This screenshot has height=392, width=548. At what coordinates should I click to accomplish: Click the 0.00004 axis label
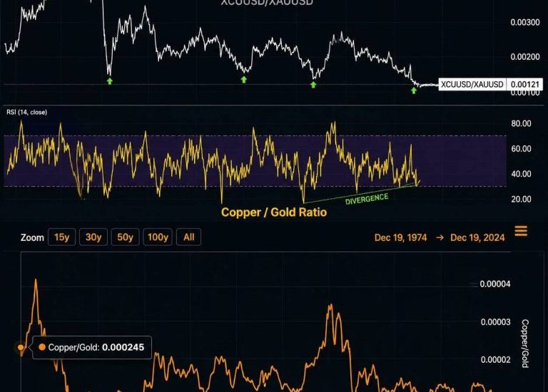[495, 284]
